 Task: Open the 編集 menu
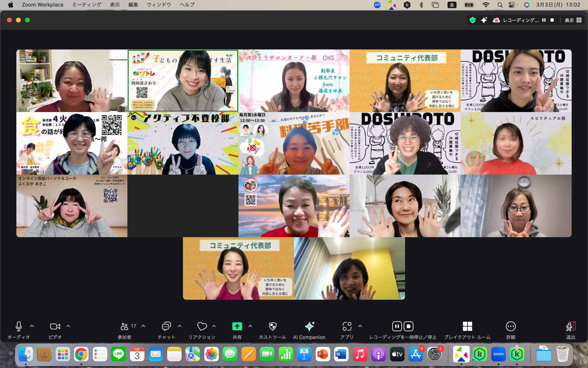tap(133, 5)
